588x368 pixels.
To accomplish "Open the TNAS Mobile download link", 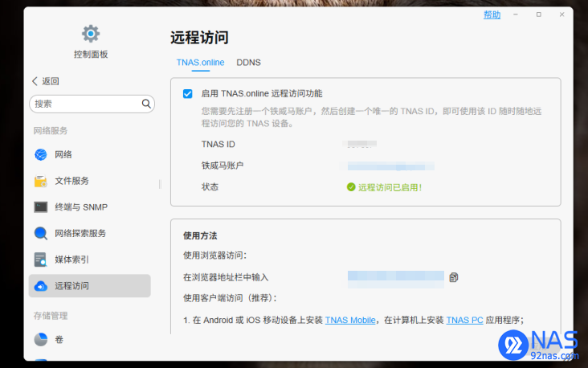I will pyautogui.click(x=350, y=320).
